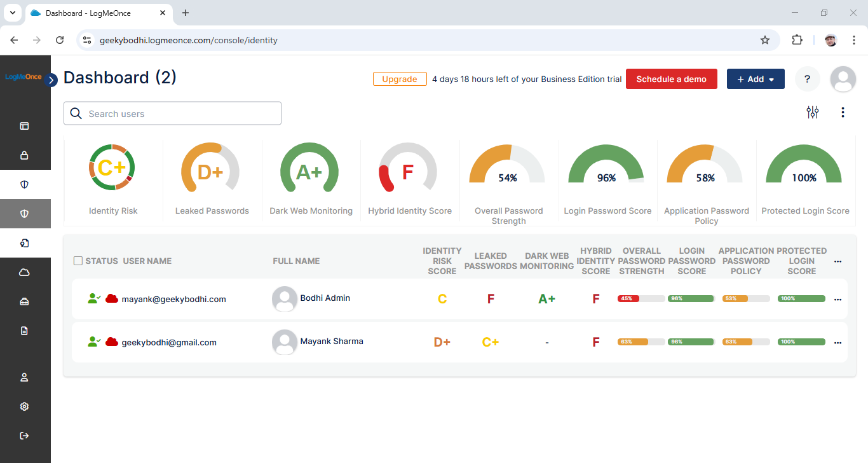Open the vertical three-dot menu near filters
This screenshot has width=868, height=463.
pos(843,113)
